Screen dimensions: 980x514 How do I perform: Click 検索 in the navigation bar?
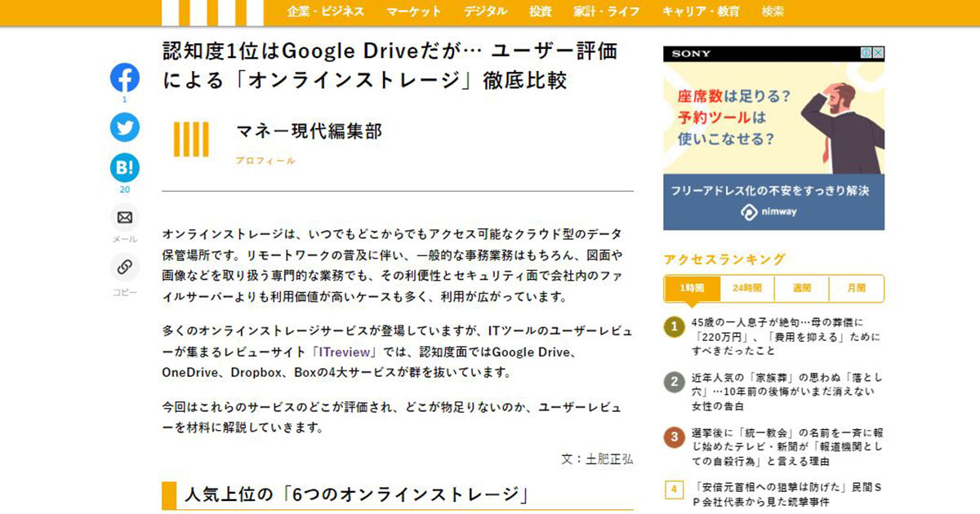773,11
